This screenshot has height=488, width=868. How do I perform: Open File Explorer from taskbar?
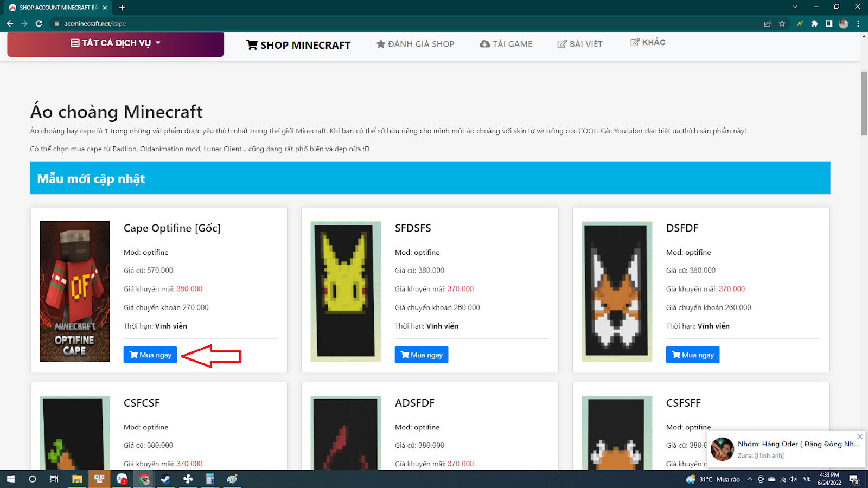click(x=77, y=479)
